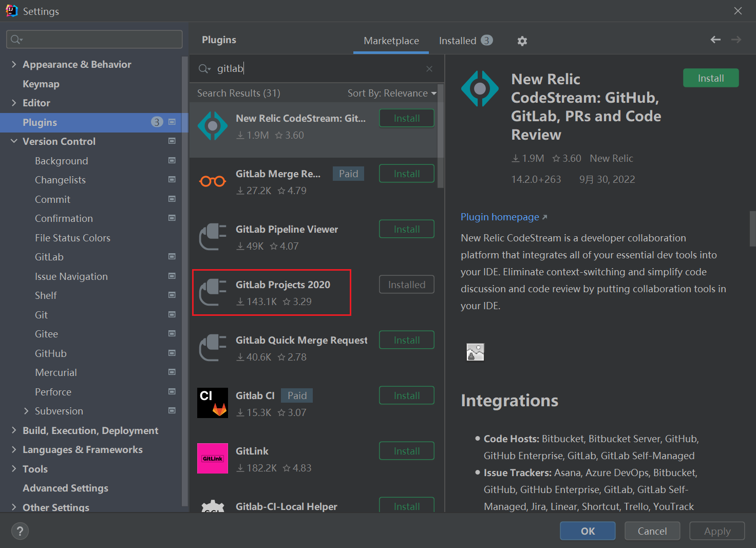Switch to the Marketplace tab
Viewport: 756px width, 548px height.
[391, 41]
